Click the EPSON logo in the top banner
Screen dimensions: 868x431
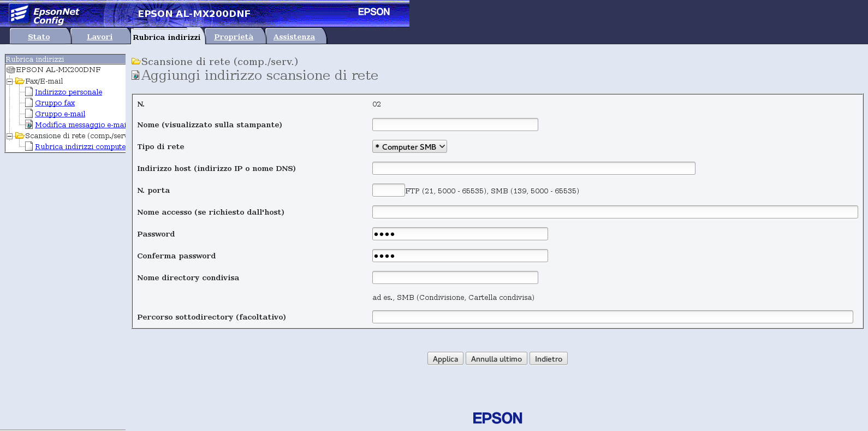tap(374, 11)
